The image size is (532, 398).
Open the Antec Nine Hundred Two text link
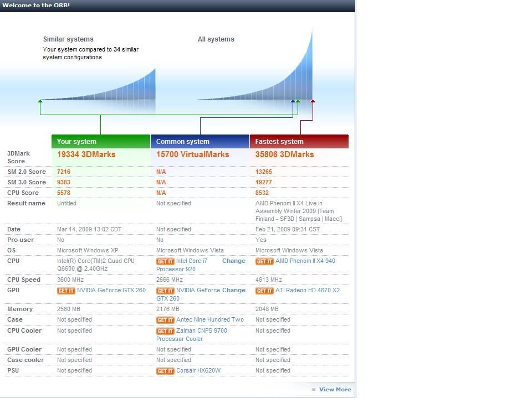[209, 319]
